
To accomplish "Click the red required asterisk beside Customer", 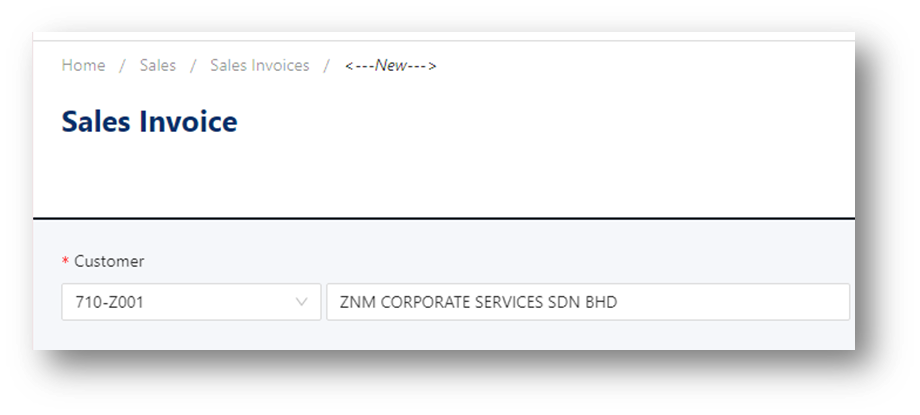I will [65, 261].
